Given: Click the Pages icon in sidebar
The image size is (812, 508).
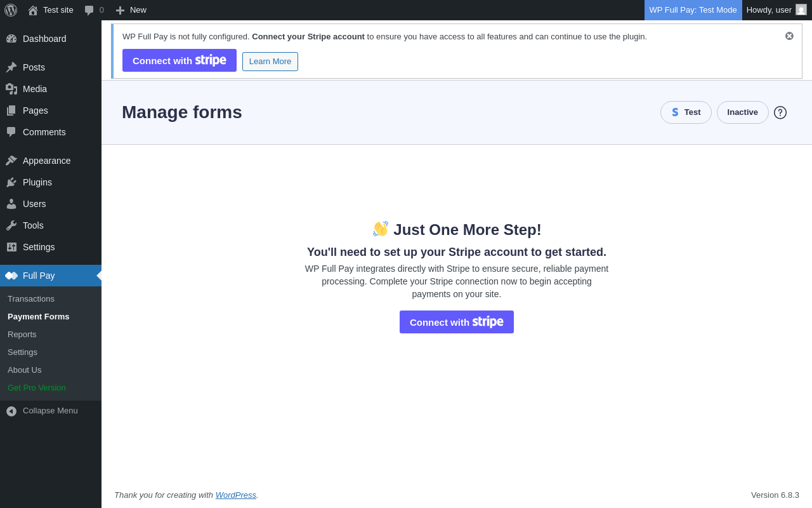Looking at the screenshot, I should [x=11, y=110].
